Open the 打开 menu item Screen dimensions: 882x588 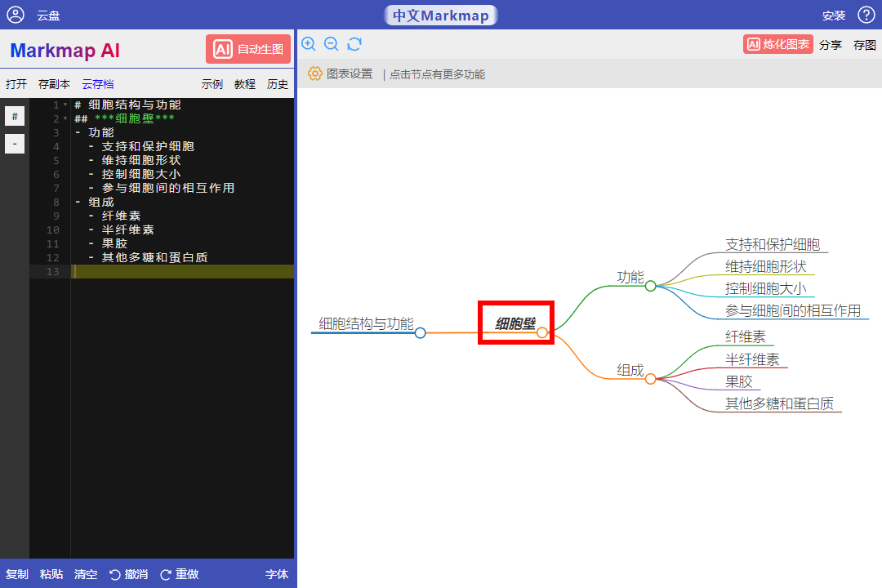click(16, 84)
